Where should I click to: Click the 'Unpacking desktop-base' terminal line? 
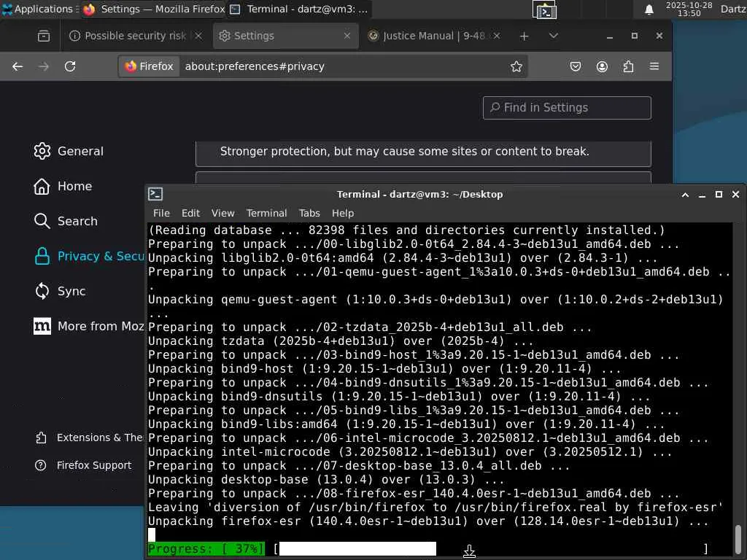click(326, 480)
